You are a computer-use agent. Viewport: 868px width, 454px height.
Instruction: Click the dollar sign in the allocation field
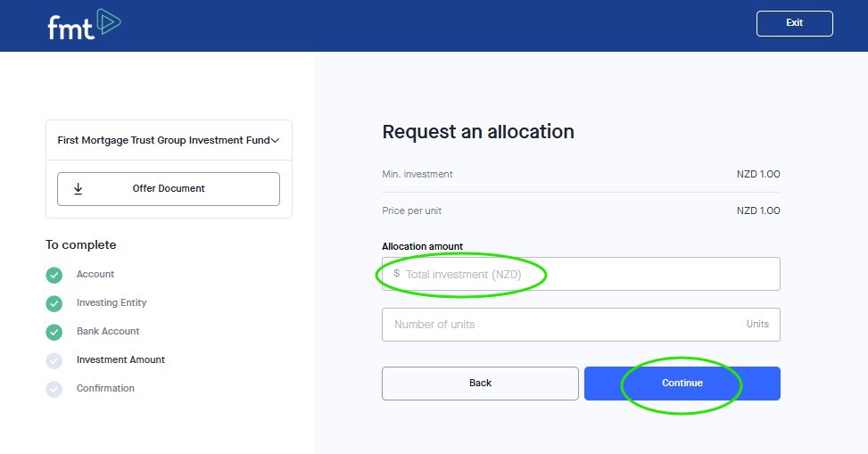click(396, 274)
